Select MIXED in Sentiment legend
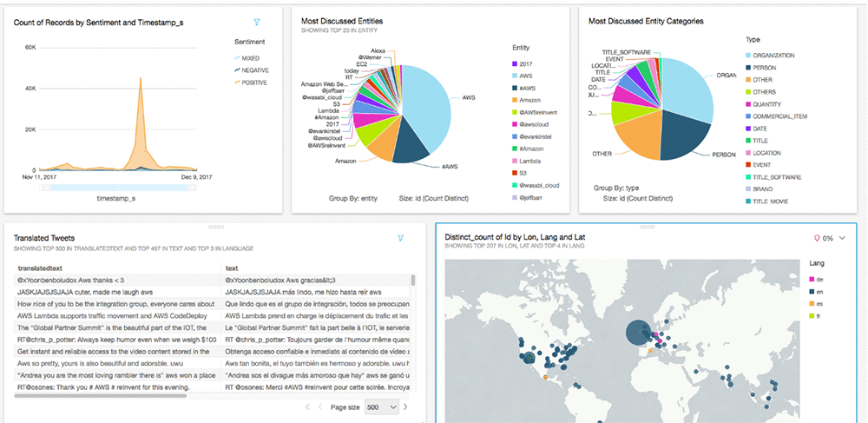This screenshot has height=423, width=868. point(247,58)
